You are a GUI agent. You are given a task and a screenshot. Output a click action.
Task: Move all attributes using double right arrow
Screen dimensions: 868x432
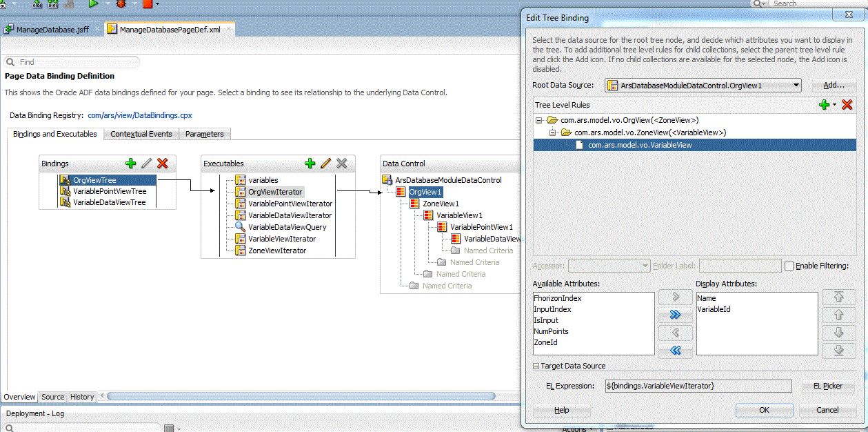[x=676, y=315]
